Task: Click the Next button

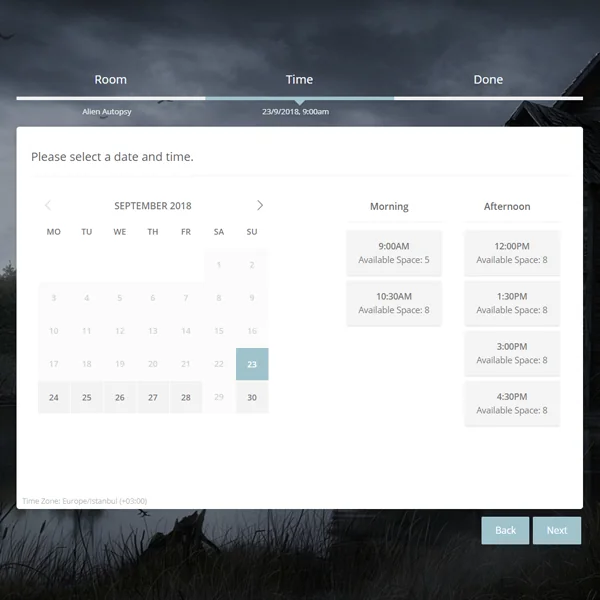Action: point(557,530)
